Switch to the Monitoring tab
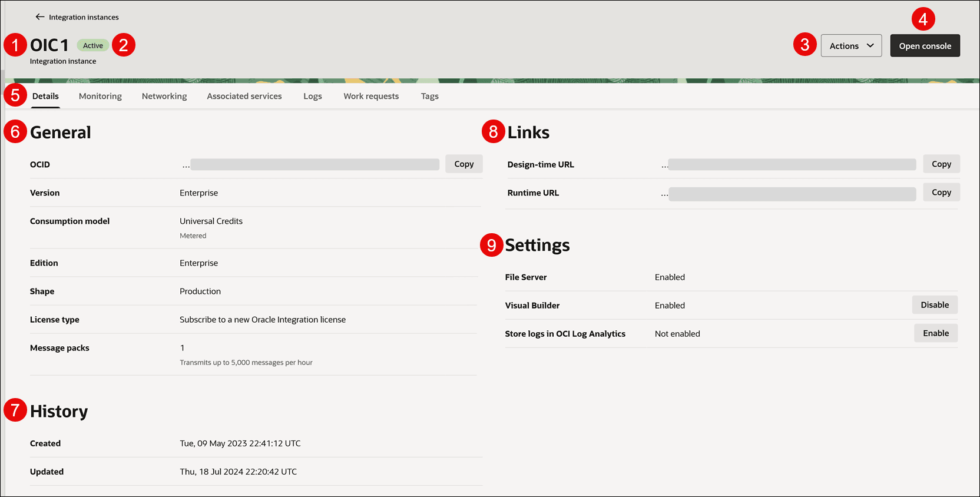The width and height of the screenshot is (980, 497). [100, 96]
